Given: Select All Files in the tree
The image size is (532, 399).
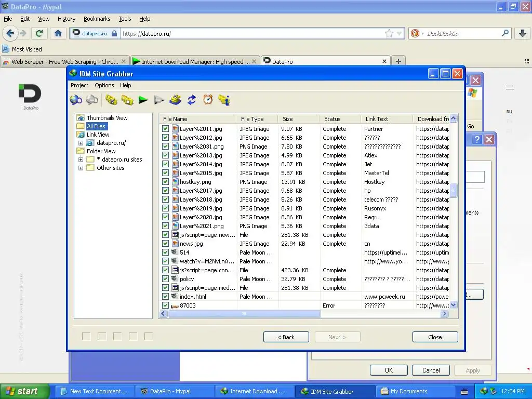Looking at the screenshot, I should click(96, 126).
